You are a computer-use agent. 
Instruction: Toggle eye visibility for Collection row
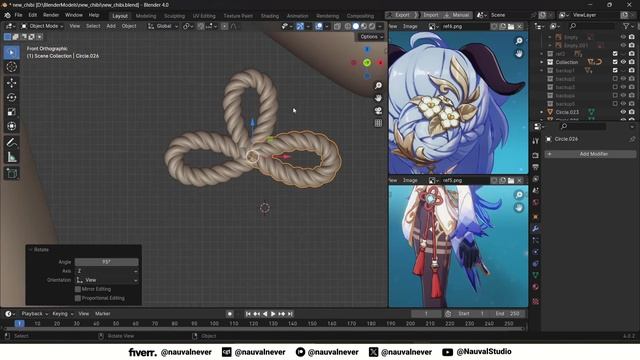(x=623, y=62)
